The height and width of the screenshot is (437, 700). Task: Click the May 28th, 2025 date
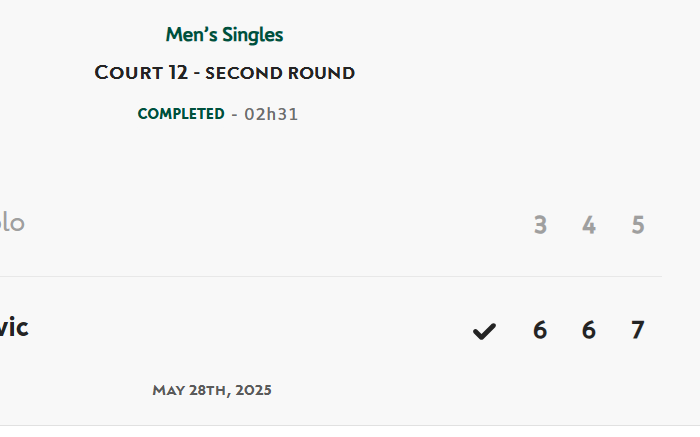(x=212, y=390)
